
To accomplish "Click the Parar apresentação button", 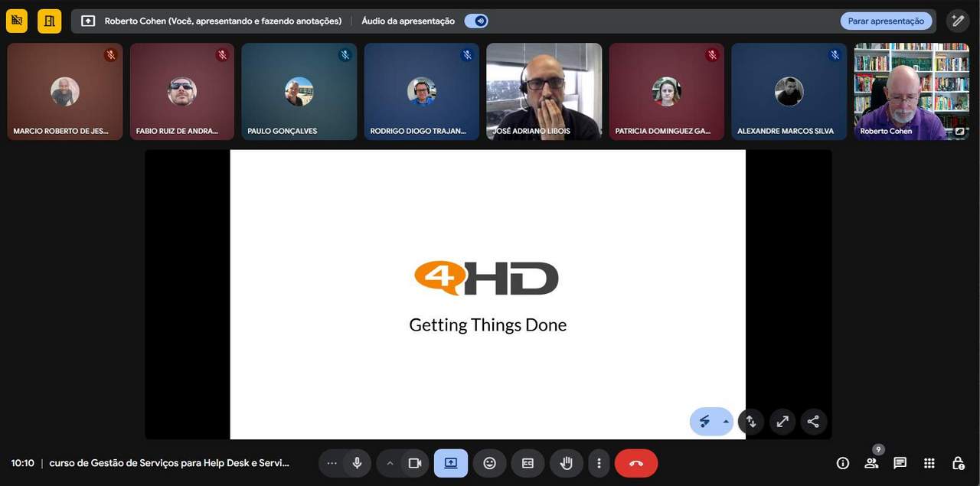I will 886,21.
